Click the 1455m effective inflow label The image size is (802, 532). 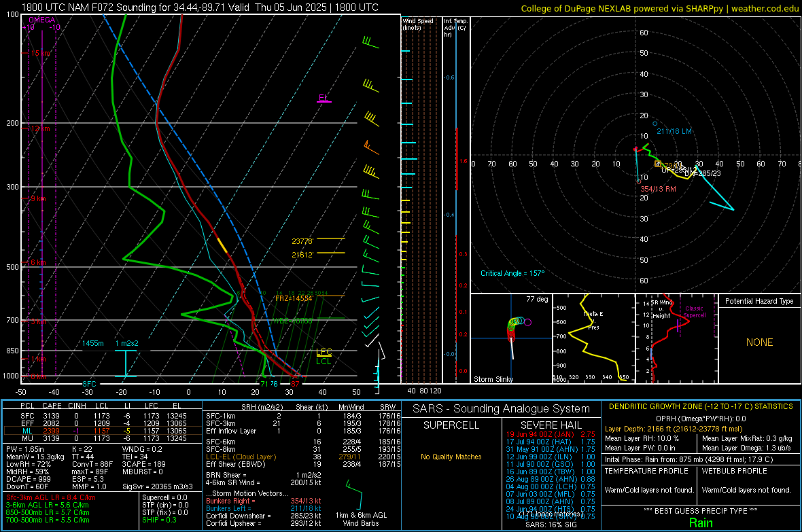[93, 343]
